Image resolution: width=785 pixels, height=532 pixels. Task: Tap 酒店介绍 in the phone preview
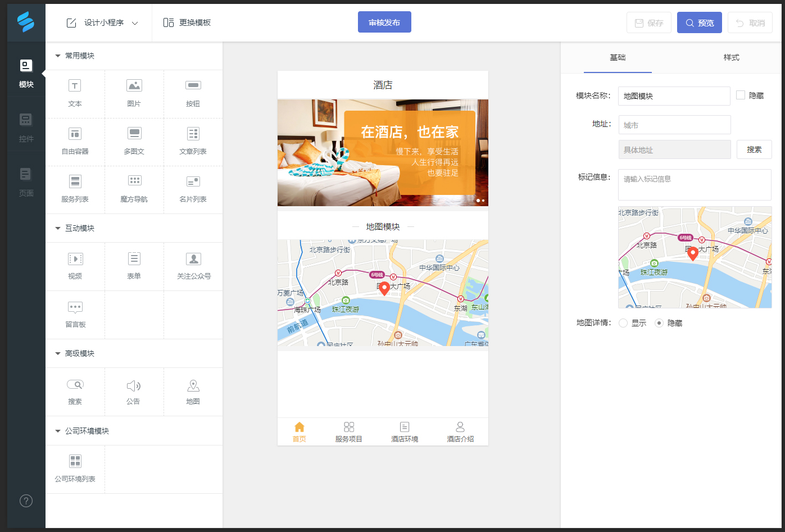(x=460, y=432)
